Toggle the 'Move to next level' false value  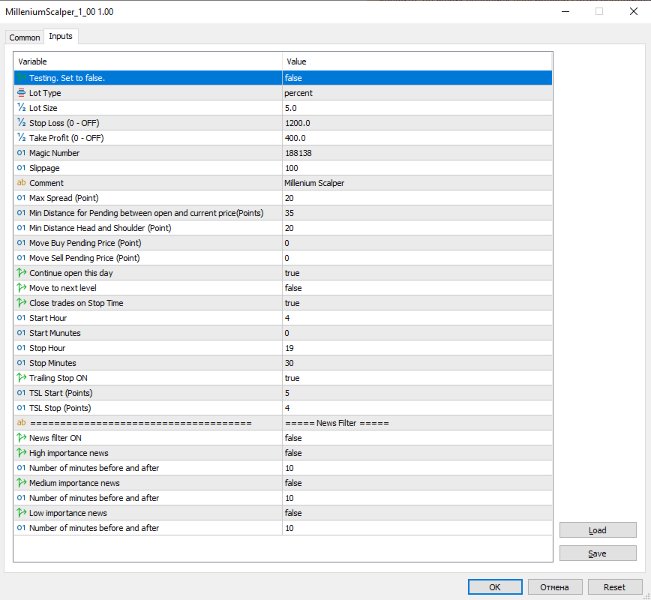(x=418, y=288)
